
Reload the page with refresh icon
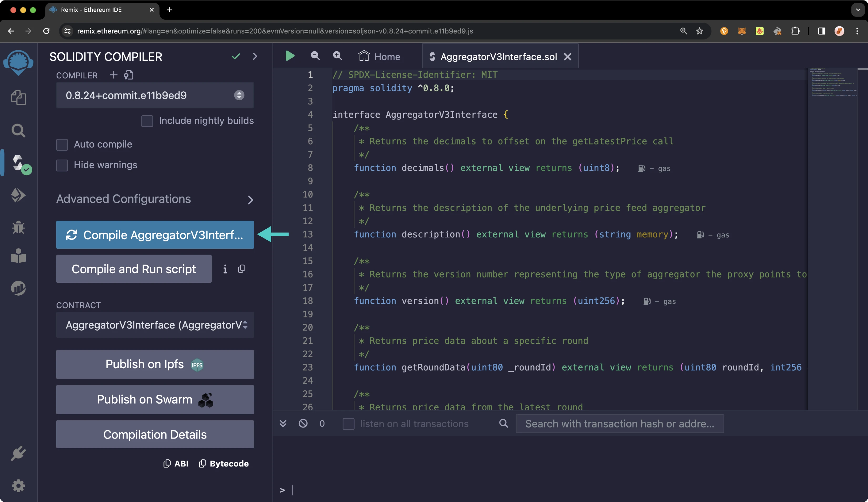[x=46, y=31]
